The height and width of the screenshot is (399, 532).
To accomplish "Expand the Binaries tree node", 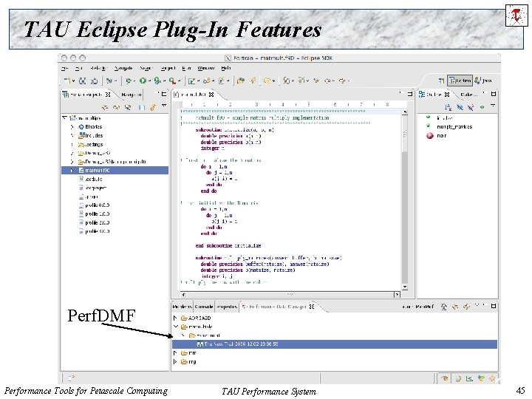I will [72, 126].
